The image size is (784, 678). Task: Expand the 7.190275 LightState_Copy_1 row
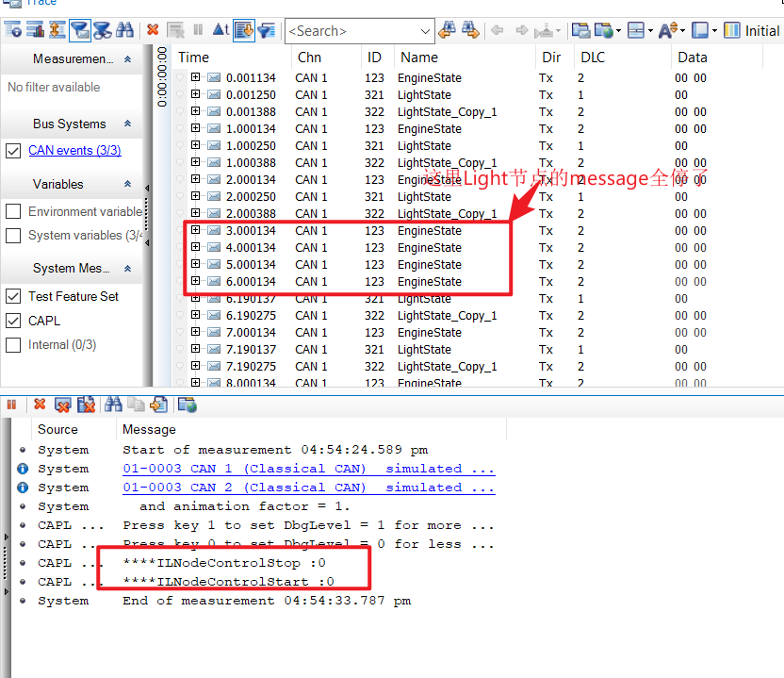195,366
